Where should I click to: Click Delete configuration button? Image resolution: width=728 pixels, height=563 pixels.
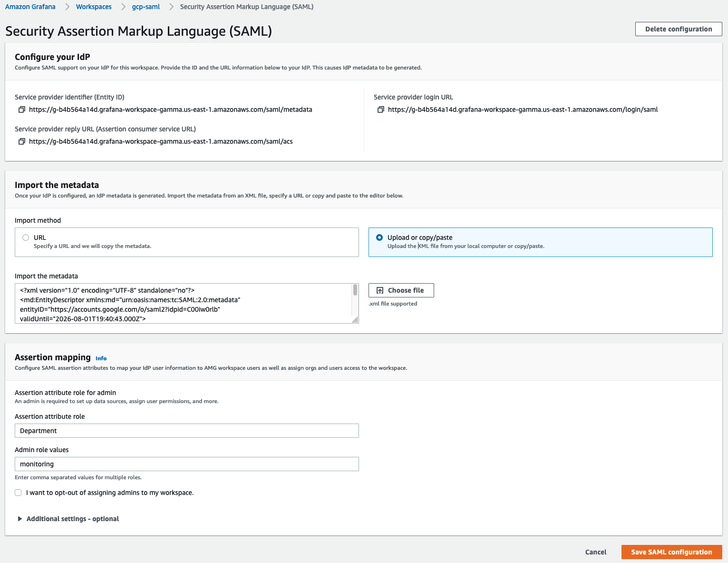(679, 29)
